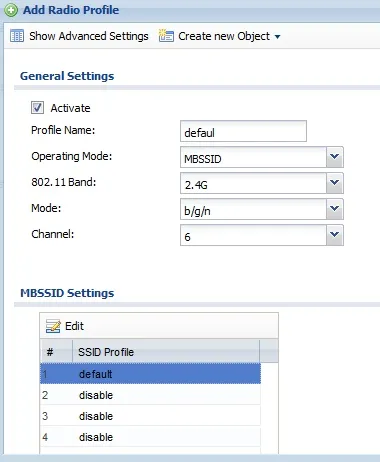Open the Operating Mode dropdown arrow

334,157
